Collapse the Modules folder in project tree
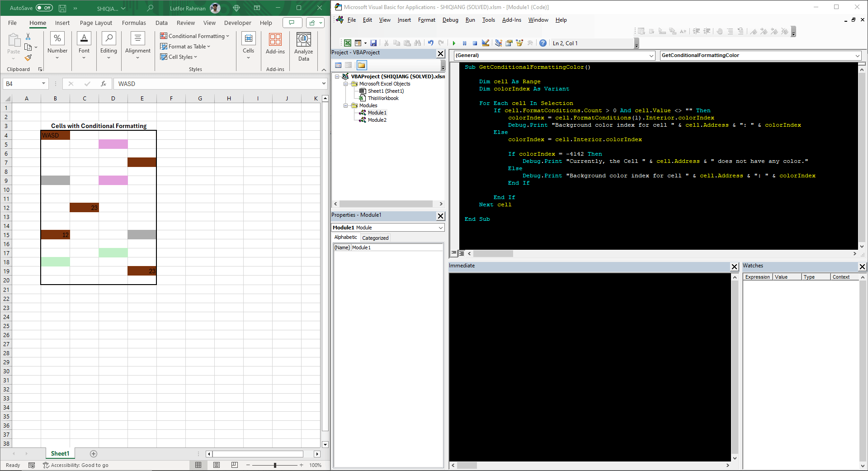 pyautogui.click(x=346, y=105)
